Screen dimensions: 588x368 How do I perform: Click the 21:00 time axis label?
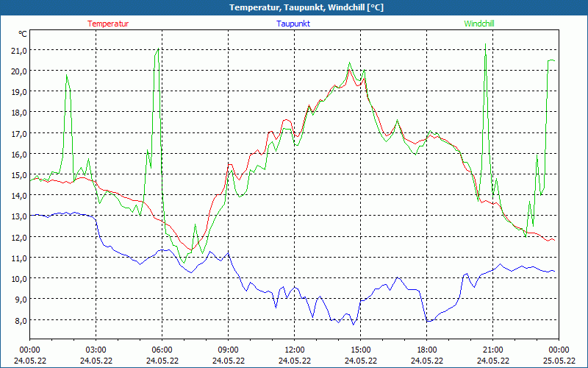tap(492, 349)
